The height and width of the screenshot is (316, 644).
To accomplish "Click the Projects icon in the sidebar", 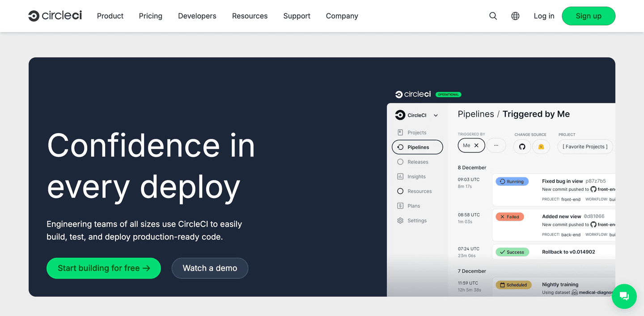I will coord(400,132).
